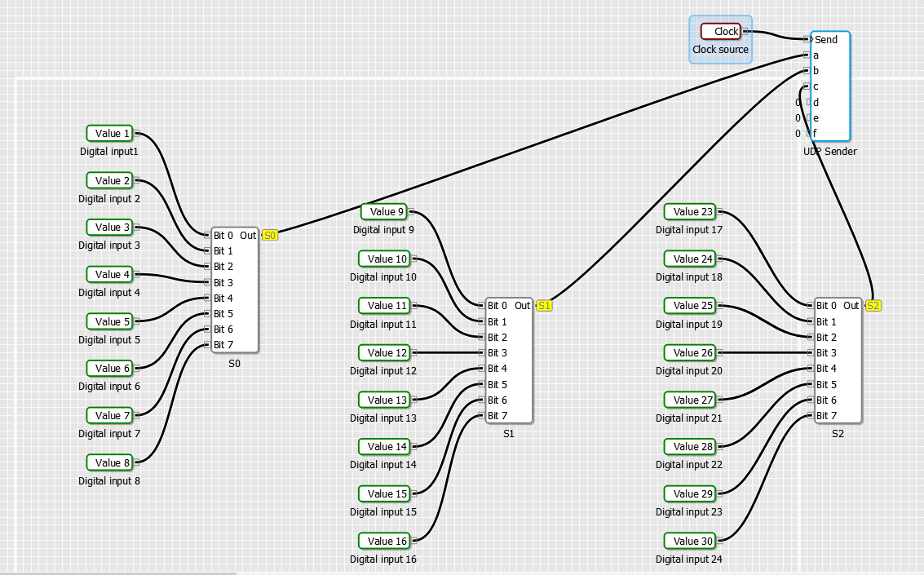The image size is (924, 575).
Task: Click the Send input of UDP Sender
Action: pos(825,39)
